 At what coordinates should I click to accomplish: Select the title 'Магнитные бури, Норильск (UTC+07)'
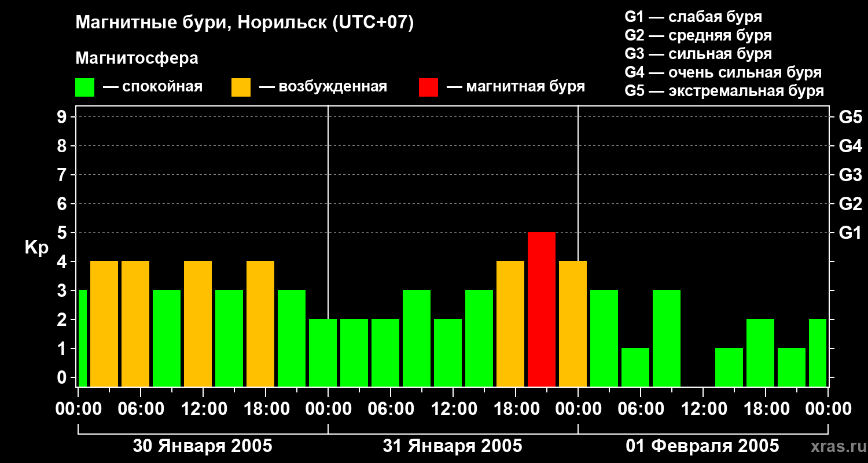[x=245, y=23]
